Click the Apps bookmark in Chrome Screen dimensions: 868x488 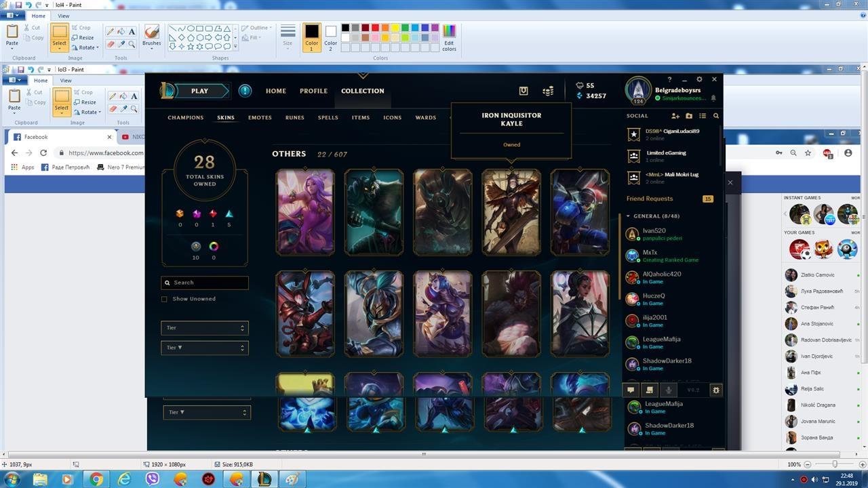point(23,167)
